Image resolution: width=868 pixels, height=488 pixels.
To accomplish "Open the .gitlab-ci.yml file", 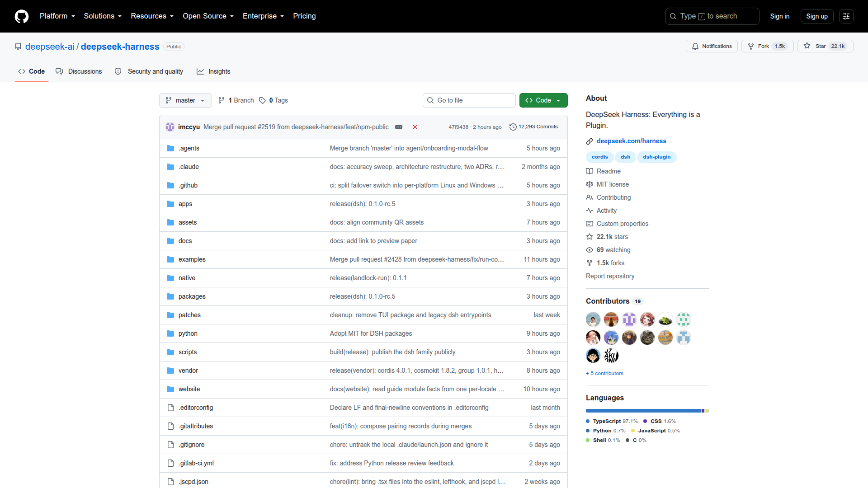I will coord(196,463).
